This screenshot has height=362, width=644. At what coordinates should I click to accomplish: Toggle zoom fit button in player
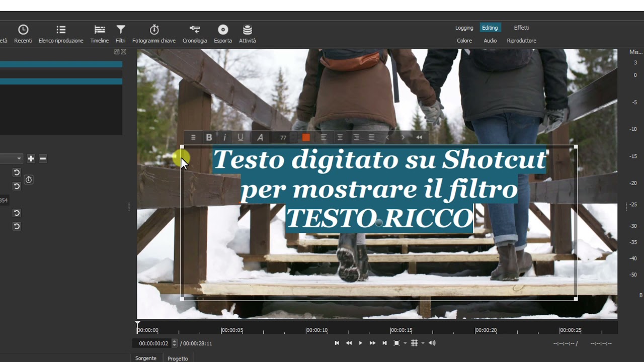(396, 343)
